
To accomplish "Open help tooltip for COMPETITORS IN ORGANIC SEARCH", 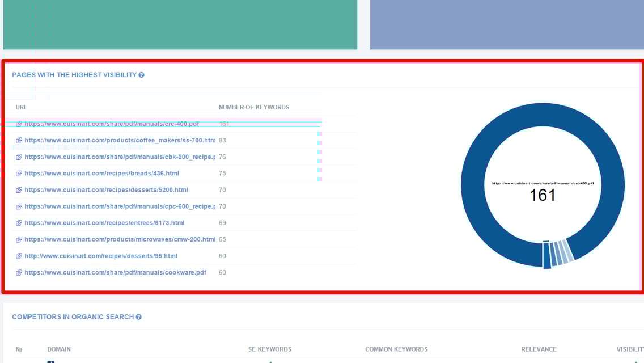I will click(139, 316).
